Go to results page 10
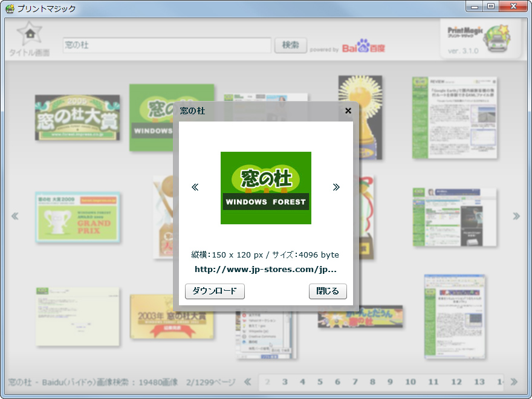 (x=410, y=382)
